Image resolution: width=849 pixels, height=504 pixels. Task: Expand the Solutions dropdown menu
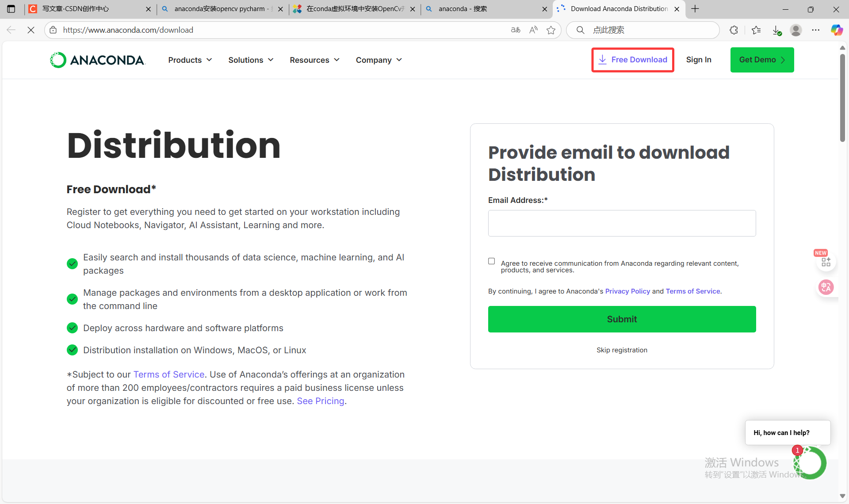coord(251,60)
